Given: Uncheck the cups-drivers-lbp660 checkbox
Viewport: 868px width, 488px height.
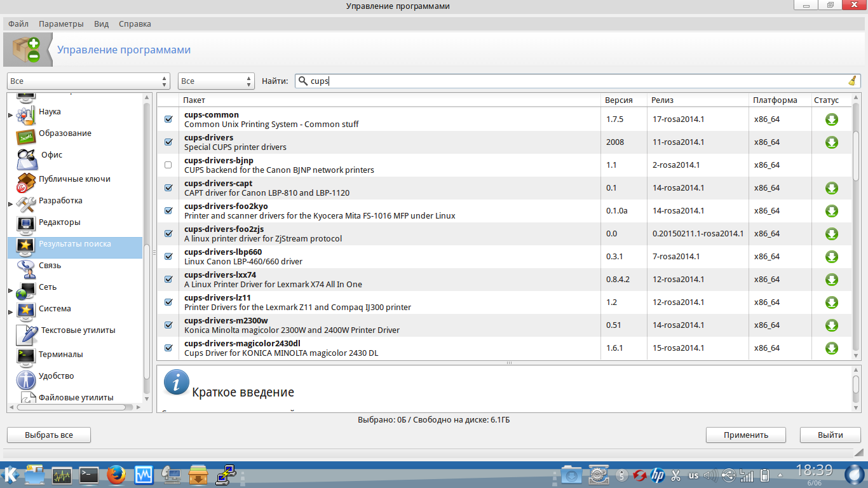Looking at the screenshot, I should [x=168, y=257].
